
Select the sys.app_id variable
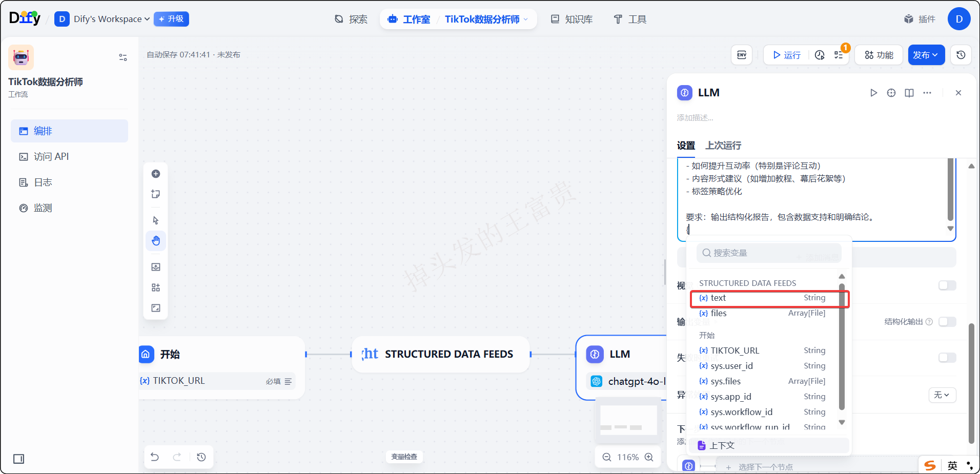pos(764,397)
